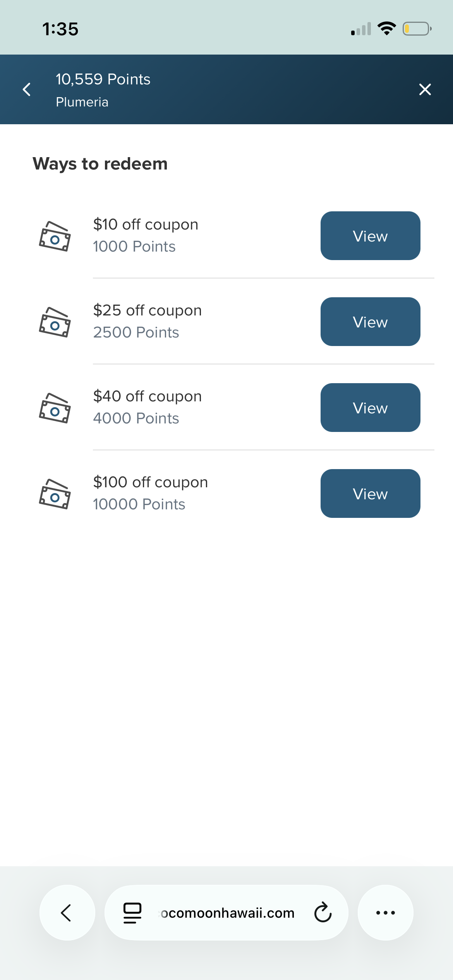Select the $10 off coupon label
The width and height of the screenshot is (453, 980).
pyautogui.click(x=146, y=224)
